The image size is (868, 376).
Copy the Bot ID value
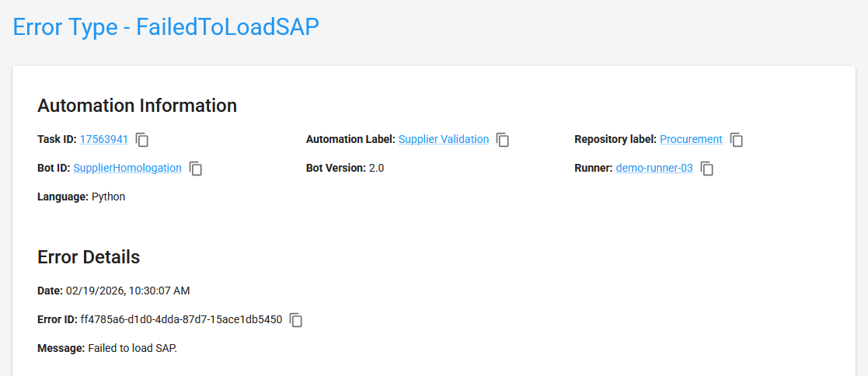click(x=196, y=169)
